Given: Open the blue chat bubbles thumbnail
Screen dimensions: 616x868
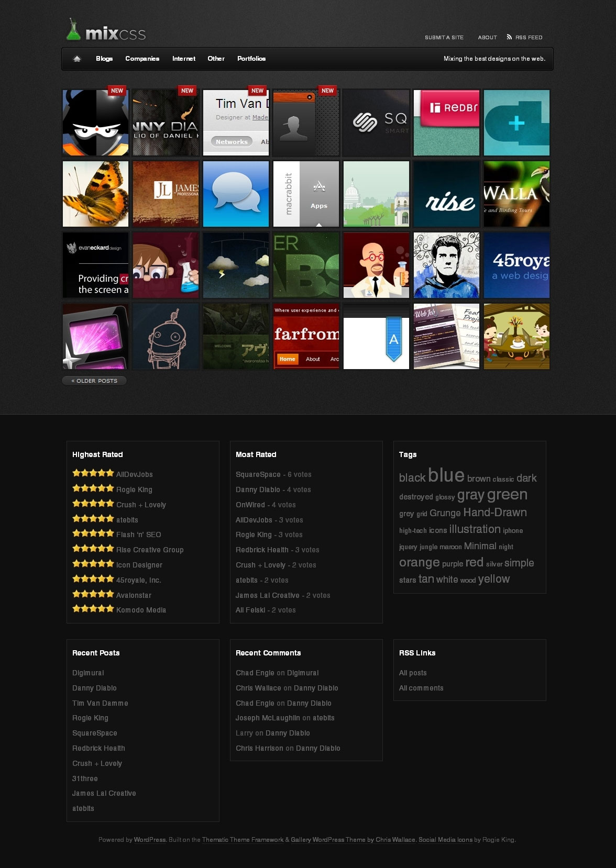Looking at the screenshot, I should click(236, 194).
